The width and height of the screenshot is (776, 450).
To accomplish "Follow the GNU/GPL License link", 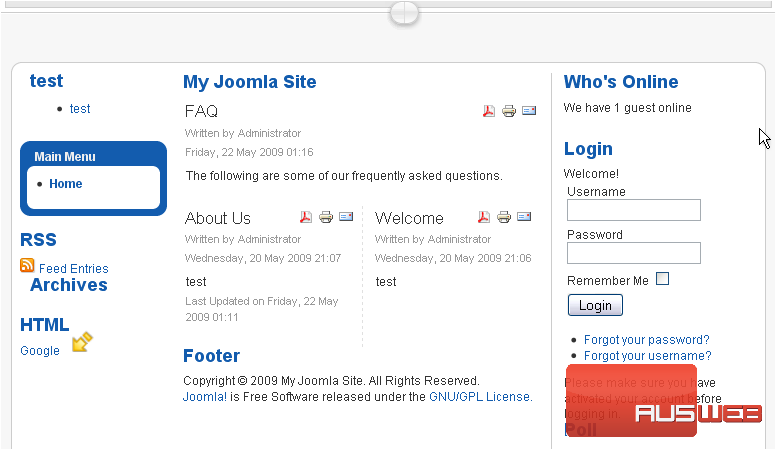I will [x=479, y=397].
